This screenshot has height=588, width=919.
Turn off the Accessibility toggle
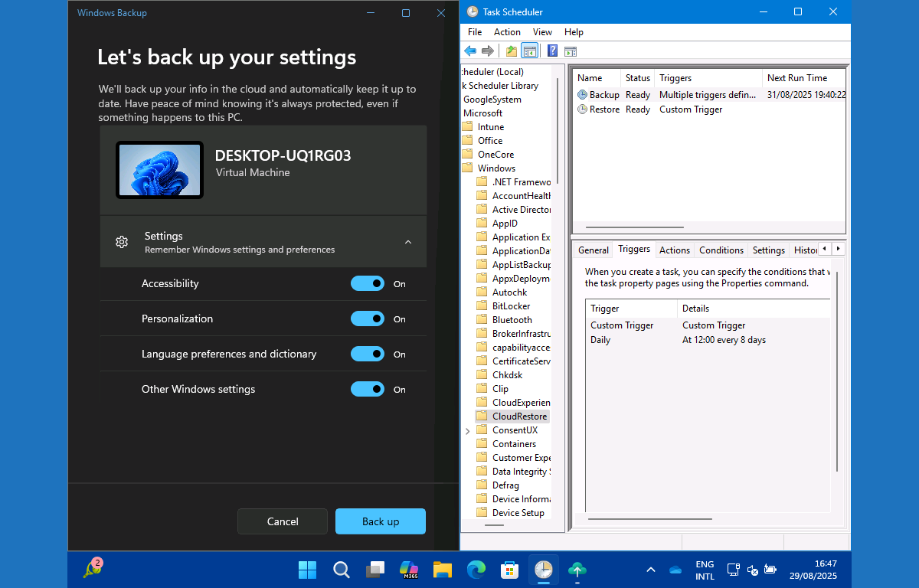[368, 283]
